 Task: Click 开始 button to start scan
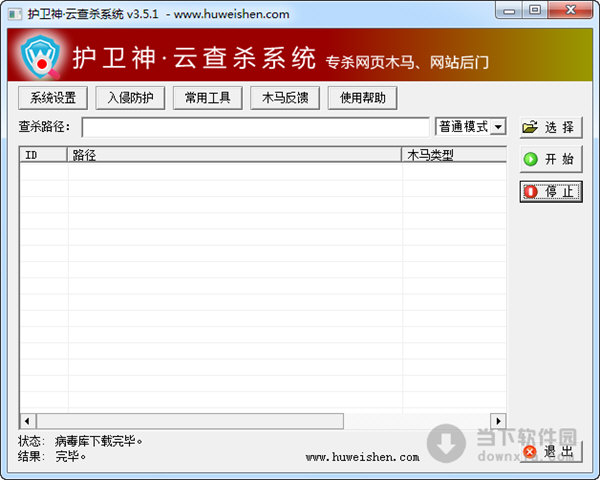tap(551, 159)
